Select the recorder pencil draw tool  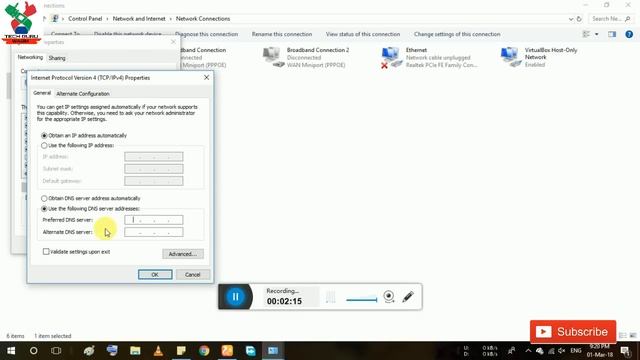(408, 297)
